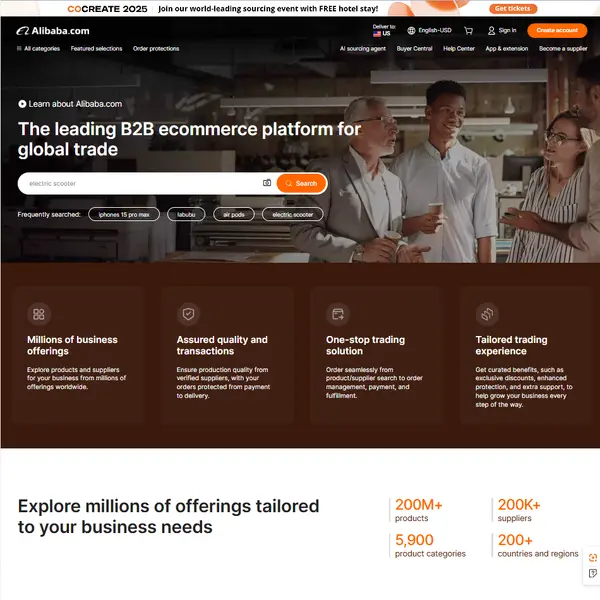This screenshot has height=600, width=600.
Task: Select air pods search suggestion
Action: pos(234,215)
